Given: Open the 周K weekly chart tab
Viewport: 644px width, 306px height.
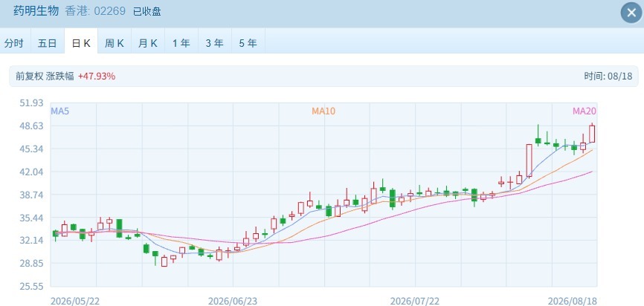Looking at the screenshot, I should [x=115, y=43].
